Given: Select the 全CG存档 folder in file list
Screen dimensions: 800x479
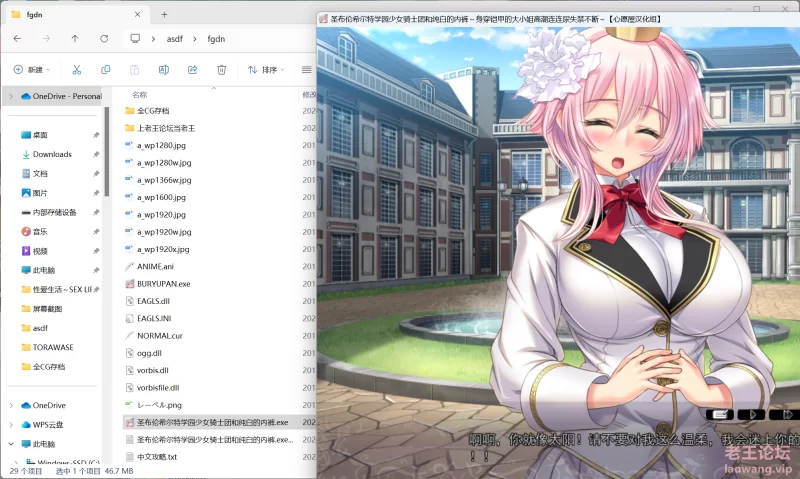Looking at the screenshot, I should coord(153,111).
